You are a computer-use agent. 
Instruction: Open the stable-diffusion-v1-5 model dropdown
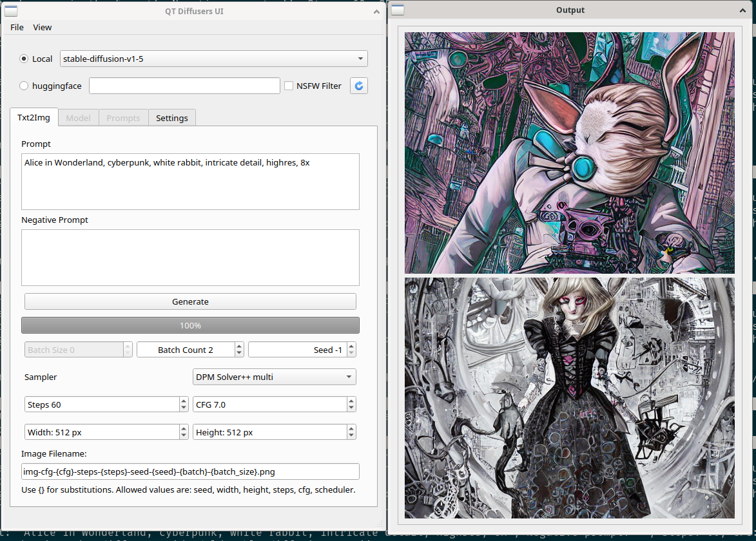tap(213, 59)
